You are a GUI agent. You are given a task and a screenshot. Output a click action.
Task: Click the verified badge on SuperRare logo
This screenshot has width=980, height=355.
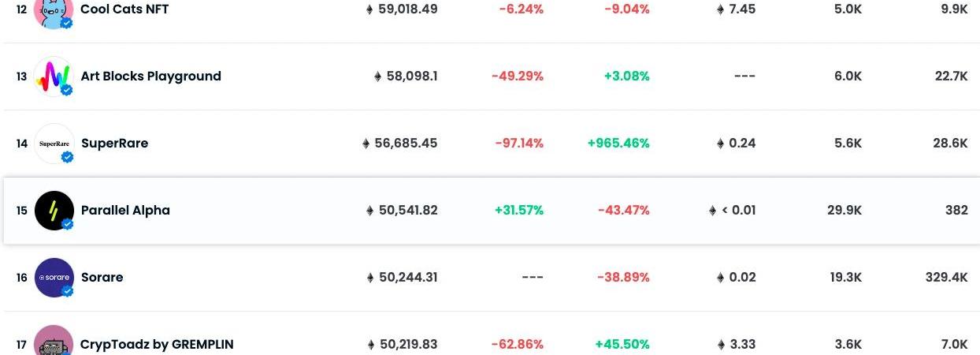tap(68, 157)
